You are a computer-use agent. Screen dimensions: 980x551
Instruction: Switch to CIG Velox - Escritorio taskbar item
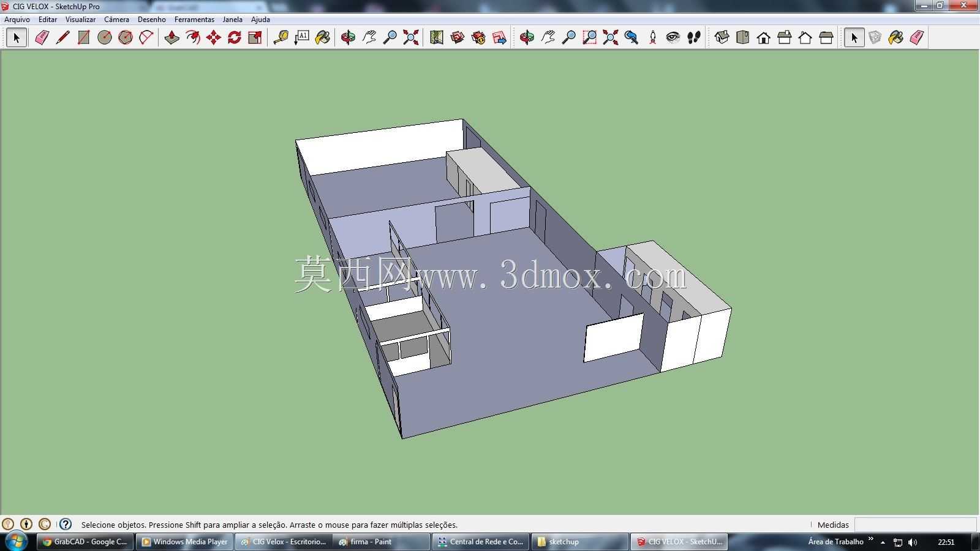[284, 542]
